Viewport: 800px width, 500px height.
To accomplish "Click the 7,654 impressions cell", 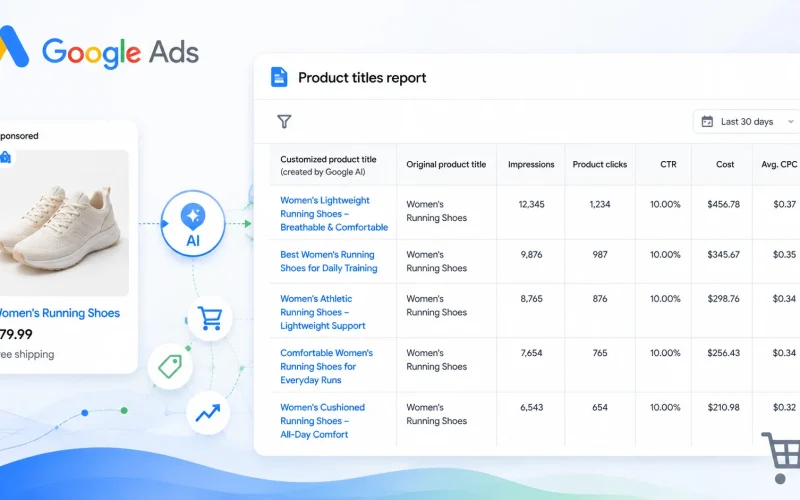I will click(532, 353).
